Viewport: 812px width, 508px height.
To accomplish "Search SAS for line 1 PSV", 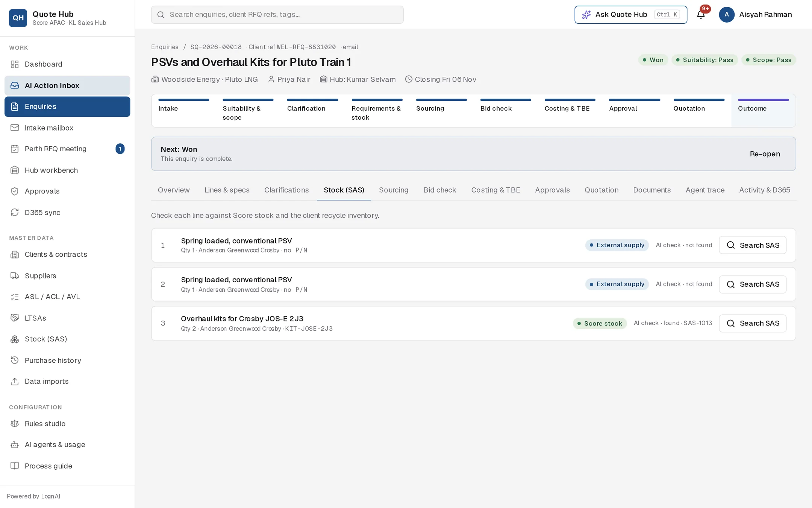I will pyautogui.click(x=752, y=245).
